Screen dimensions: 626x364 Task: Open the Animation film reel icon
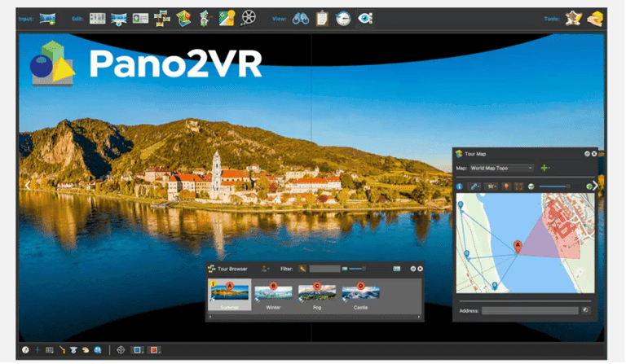coord(249,19)
